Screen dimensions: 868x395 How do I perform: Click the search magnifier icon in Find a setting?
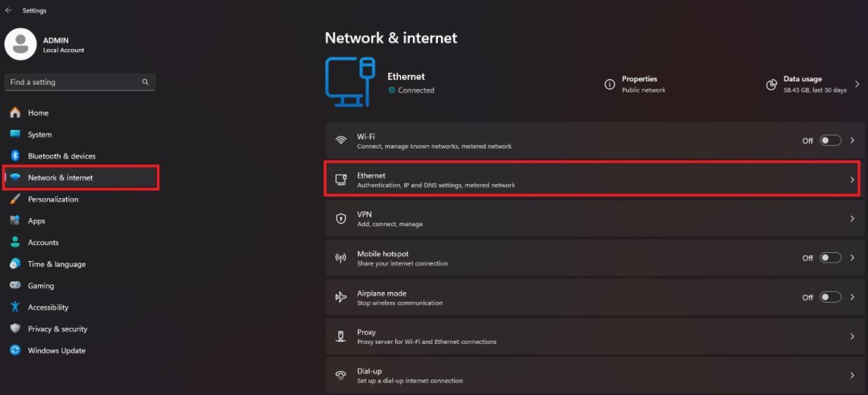(x=146, y=82)
